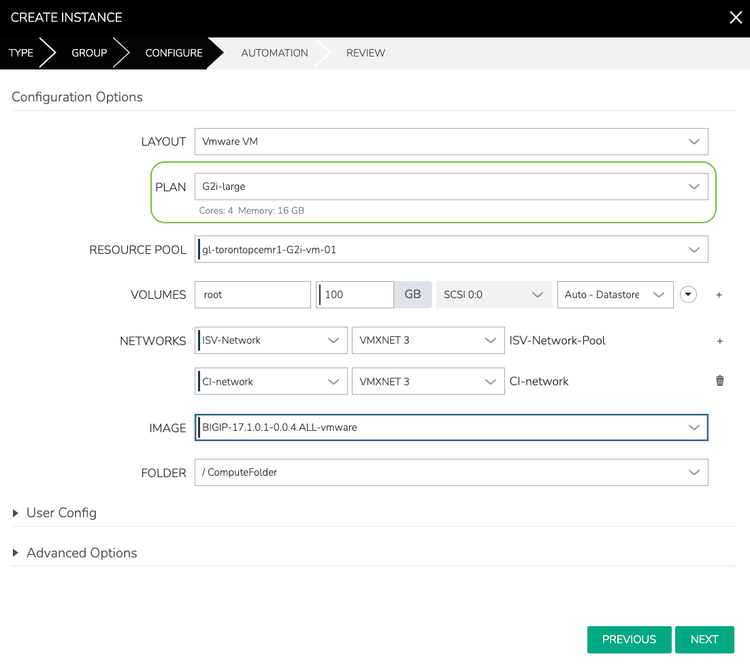Screen dimensions: 750x665
Task: Open volume options circular arrow icon
Action: (x=688, y=295)
